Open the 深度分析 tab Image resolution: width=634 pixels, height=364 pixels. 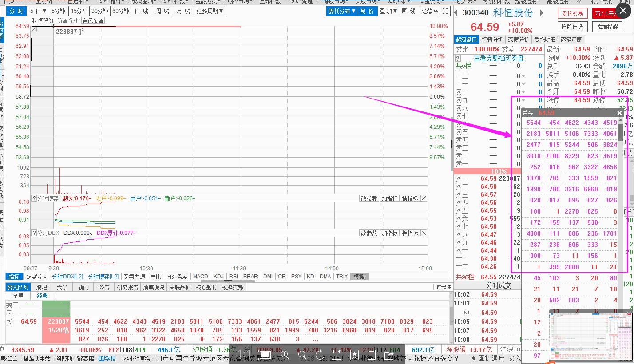coord(519,40)
